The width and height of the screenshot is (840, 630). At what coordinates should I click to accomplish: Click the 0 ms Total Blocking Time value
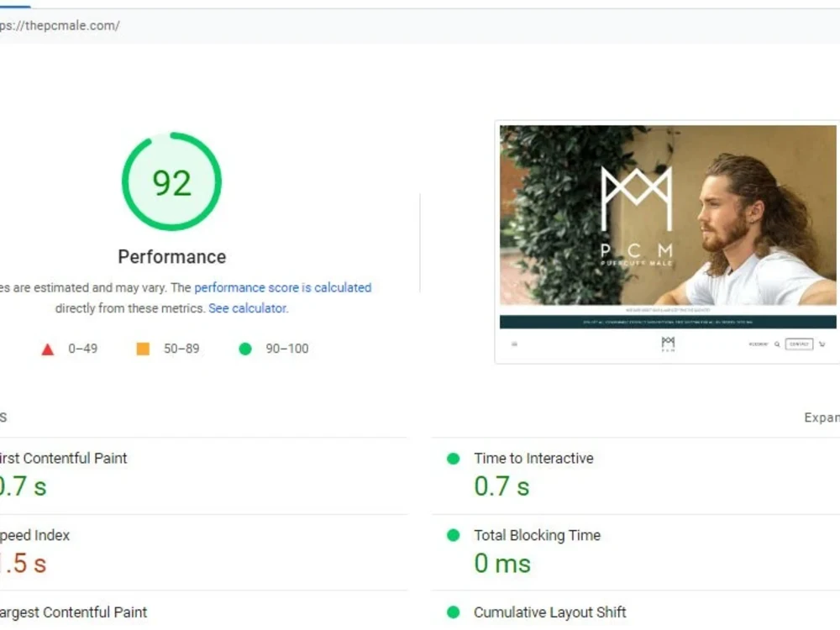pyautogui.click(x=502, y=564)
